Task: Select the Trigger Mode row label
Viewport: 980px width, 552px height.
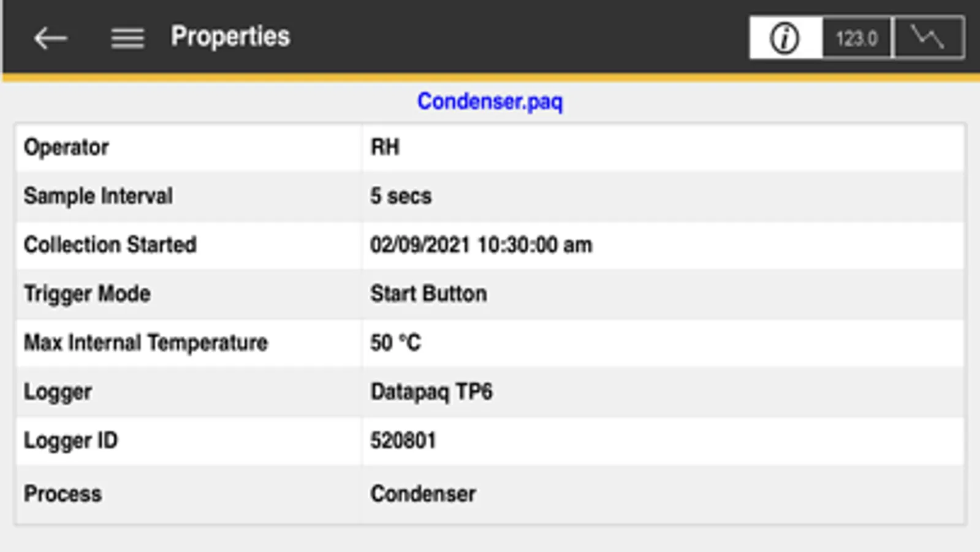Action: [87, 294]
